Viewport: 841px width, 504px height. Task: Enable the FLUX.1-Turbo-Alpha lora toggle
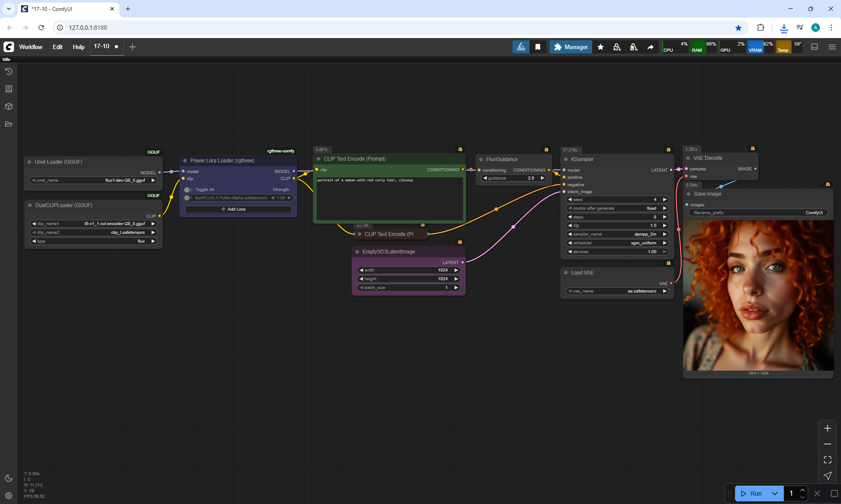tap(188, 198)
